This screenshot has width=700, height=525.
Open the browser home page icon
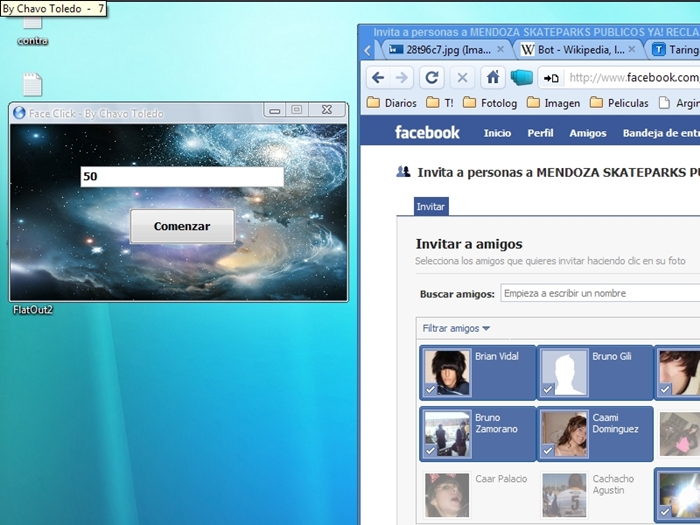[x=493, y=78]
